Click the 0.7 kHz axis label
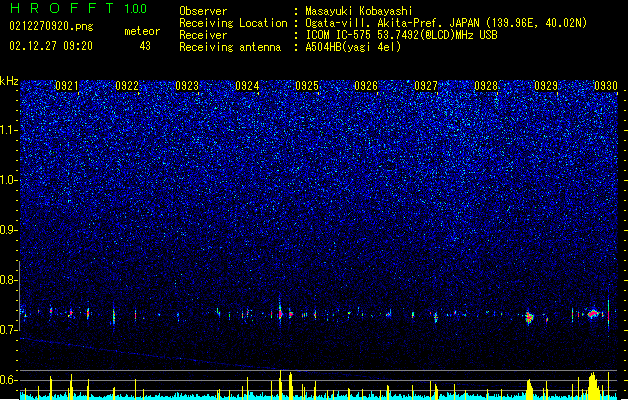Screen dimensions: 629x400 pos(9,330)
